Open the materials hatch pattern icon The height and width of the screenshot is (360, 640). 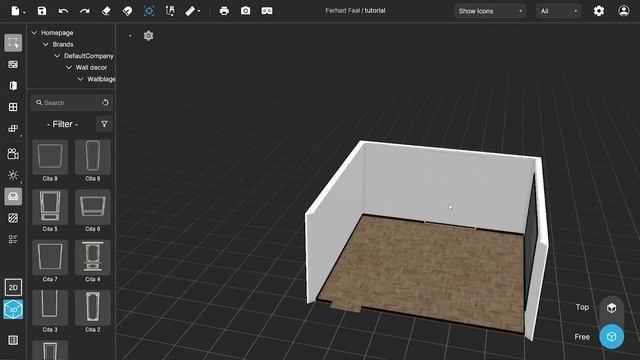point(13,218)
